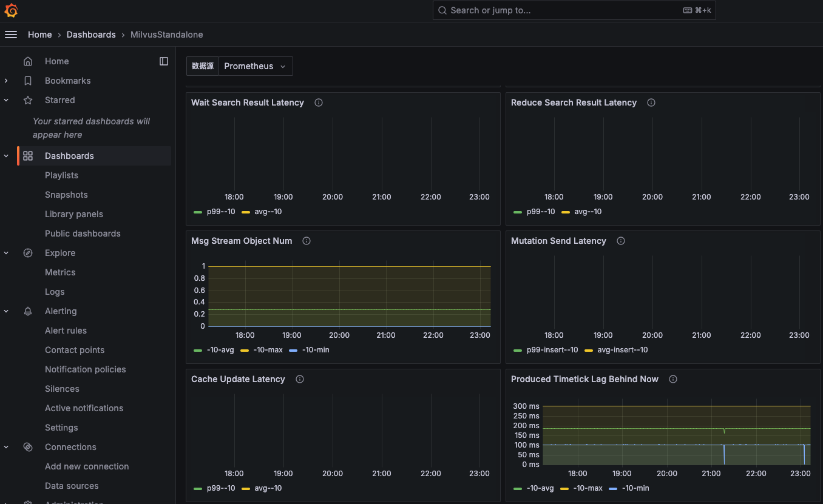Open the Prometheus data source dropdown
Screen dimensions: 823x504
[255, 66]
